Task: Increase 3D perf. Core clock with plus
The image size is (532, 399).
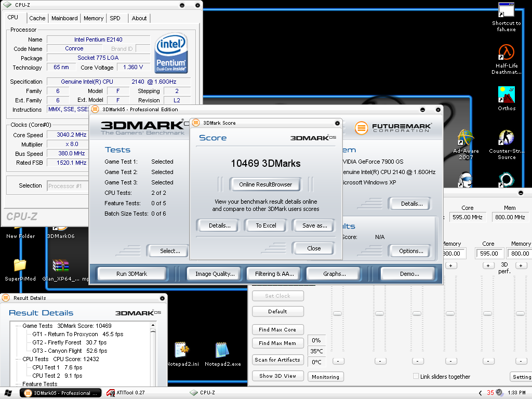Action: [x=488, y=265]
